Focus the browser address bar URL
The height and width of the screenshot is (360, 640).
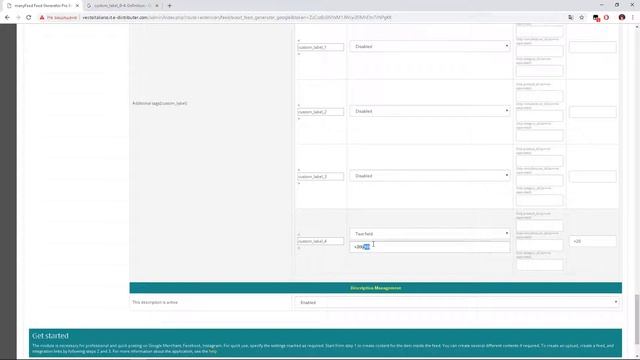pos(237,18)
